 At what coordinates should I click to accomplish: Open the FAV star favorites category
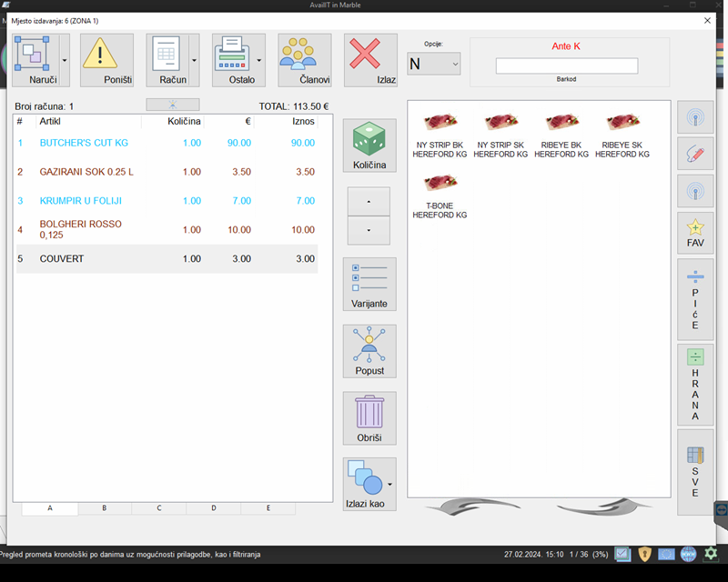tap(695, 233)
